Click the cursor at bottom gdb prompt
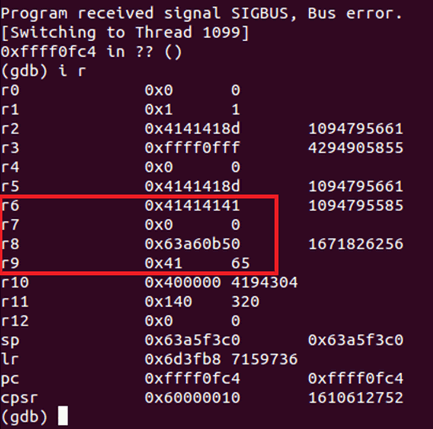 63,416
